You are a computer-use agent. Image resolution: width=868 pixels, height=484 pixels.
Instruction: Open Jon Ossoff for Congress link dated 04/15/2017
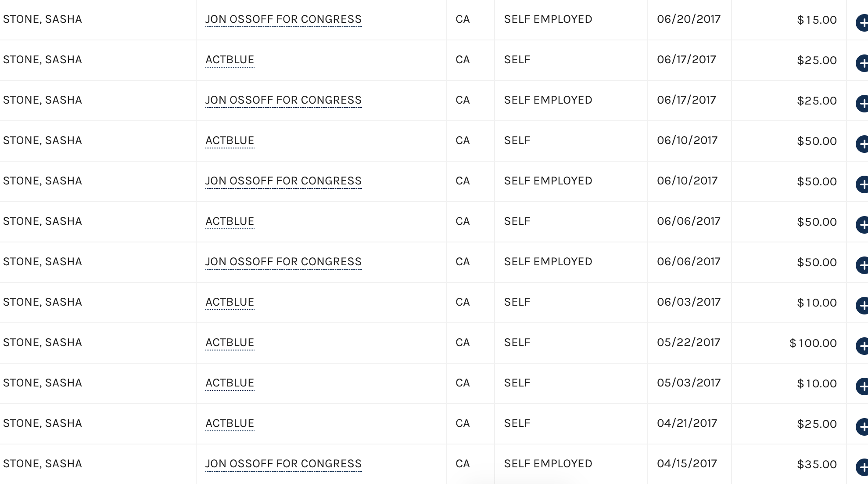pos(283,464)
